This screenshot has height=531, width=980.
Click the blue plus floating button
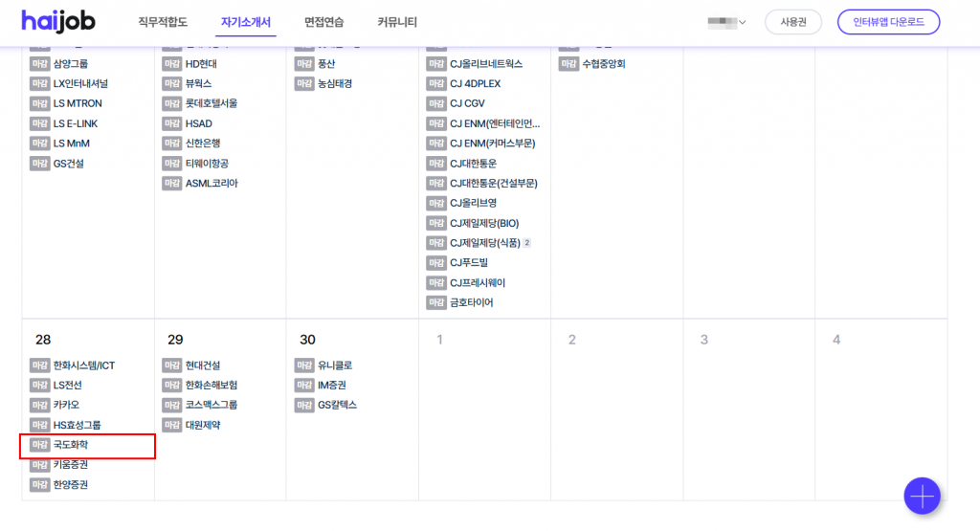(922, 496)
